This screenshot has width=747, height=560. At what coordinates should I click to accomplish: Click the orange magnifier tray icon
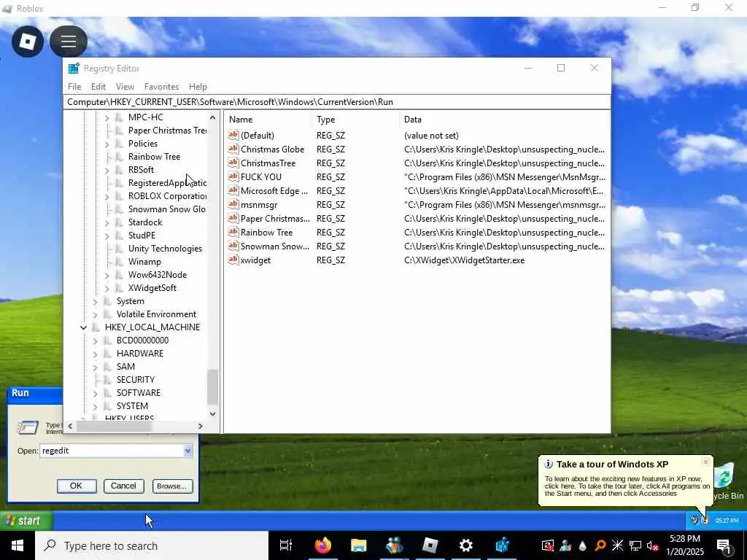coord(600,545)
